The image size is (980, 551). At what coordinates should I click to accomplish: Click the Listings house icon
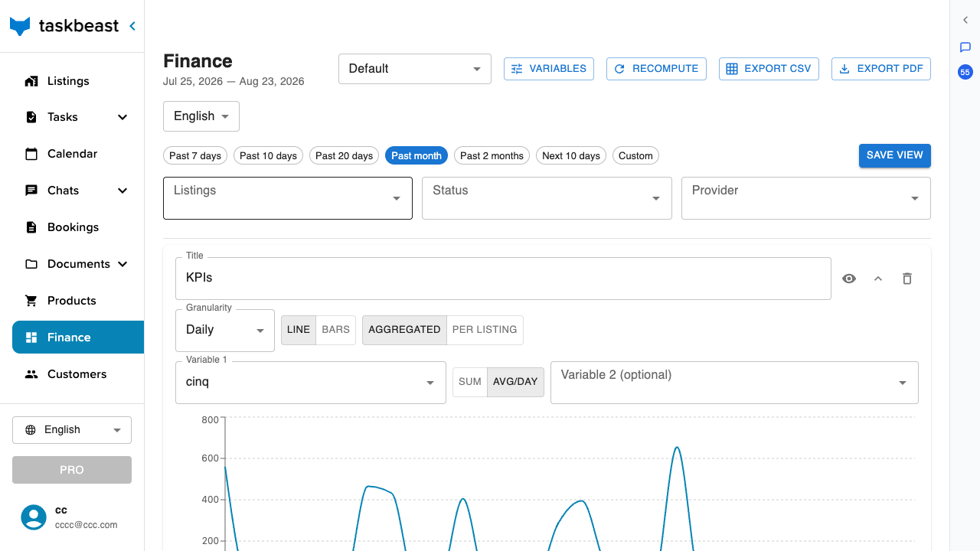31,81
